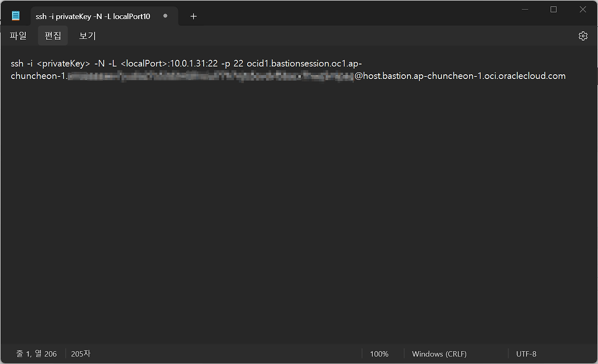Screen dimensions: 598x364
Task: Click the 205자 character count
Action: coord(81,354)
